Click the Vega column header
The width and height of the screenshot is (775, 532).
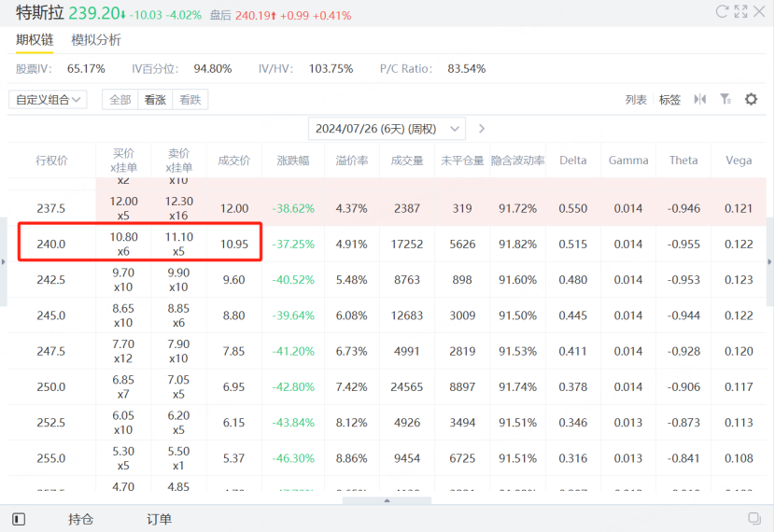[x=739, y=161]
